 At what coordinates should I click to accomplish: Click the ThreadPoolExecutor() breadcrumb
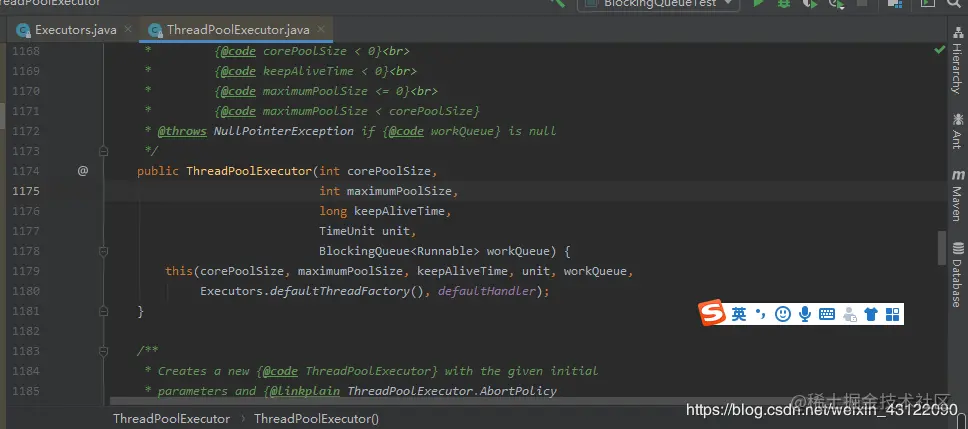(x=317, y=419)
